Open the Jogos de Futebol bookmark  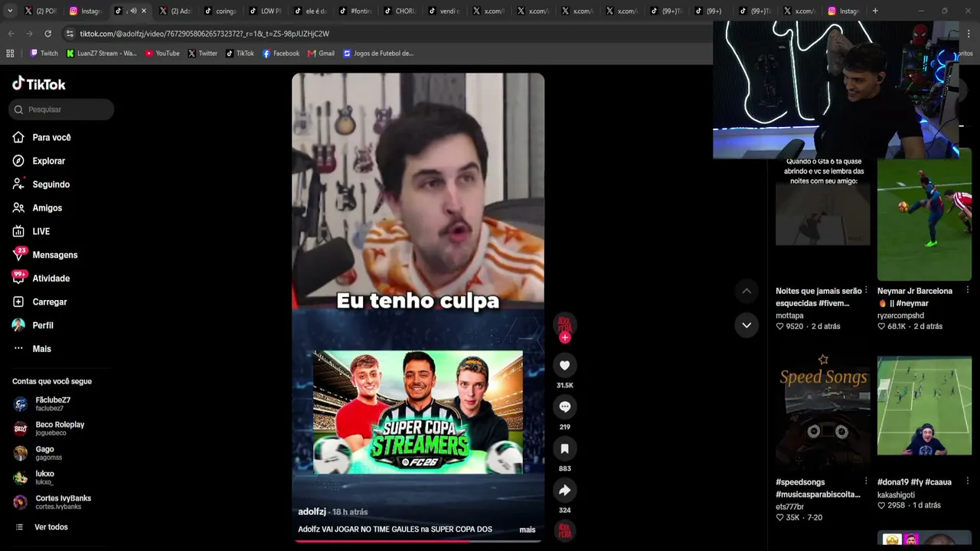(x=378, y=54)
